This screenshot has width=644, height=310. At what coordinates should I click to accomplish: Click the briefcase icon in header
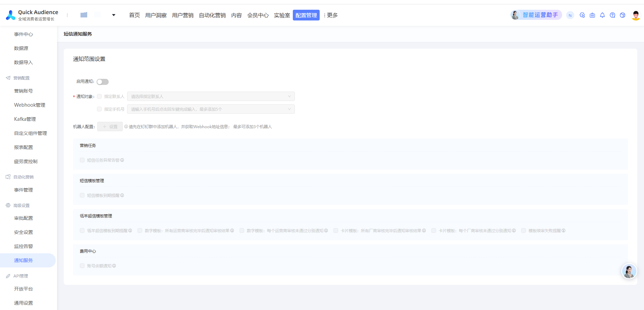click(592, 15)
